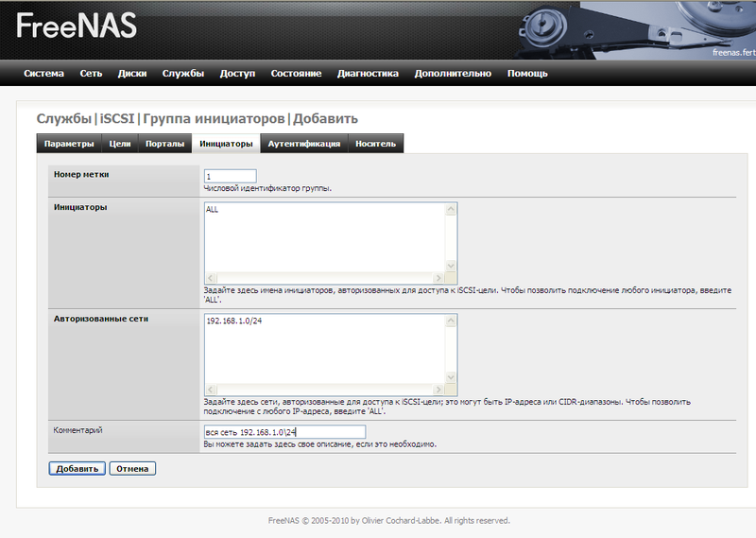Image resolution: width=756 pixels, height=538 pixels.
Task: Click the hint starting 'Задайте здесь сети'
Action: [x=447, y=407]
